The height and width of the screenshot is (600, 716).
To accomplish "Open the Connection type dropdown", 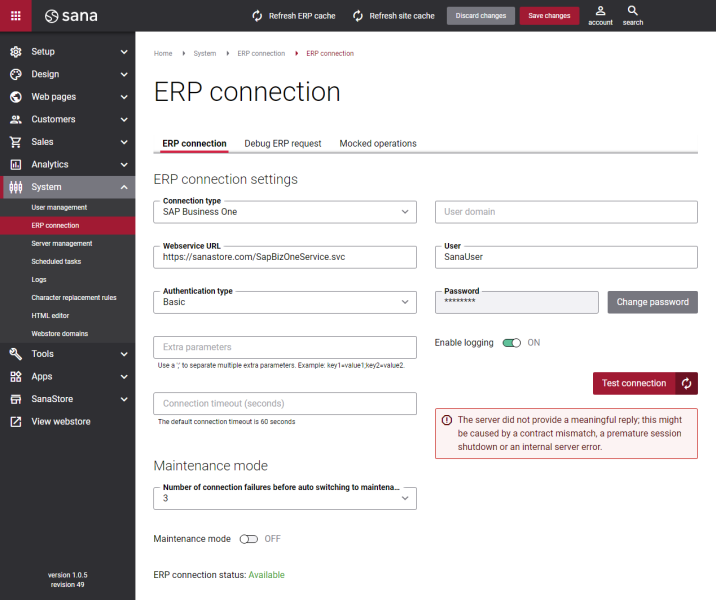I will coord(285,212).
